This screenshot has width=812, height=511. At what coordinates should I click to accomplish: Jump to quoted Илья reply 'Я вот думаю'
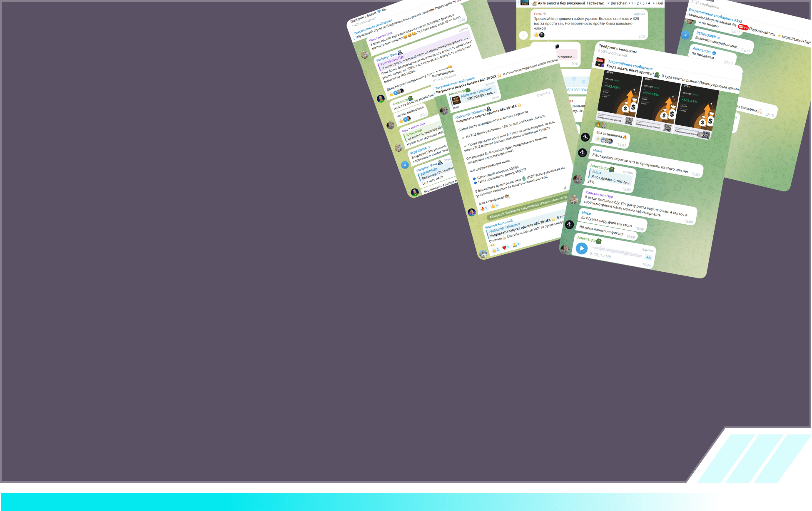point(610,178)
